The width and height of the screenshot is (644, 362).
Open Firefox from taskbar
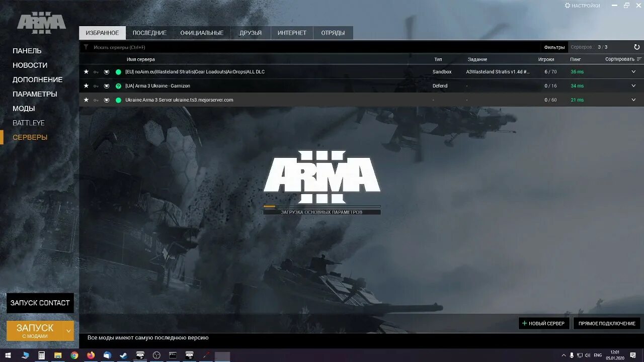tap(91, 355)
